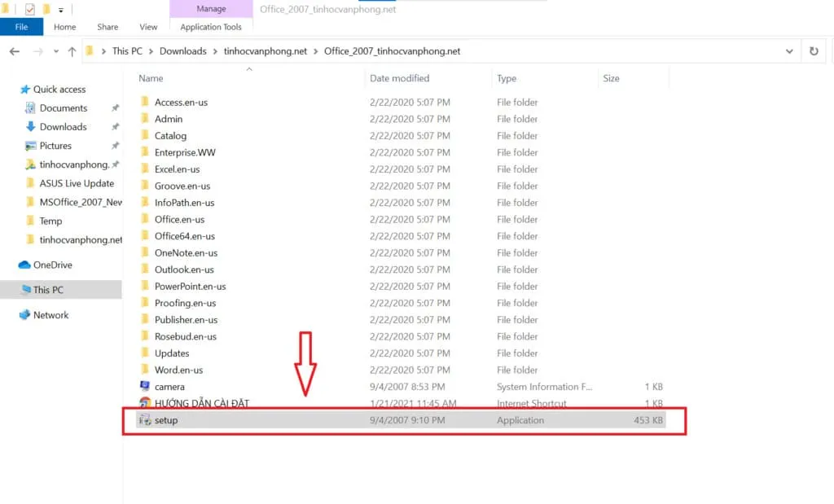Expand the chevron after This PC breadcrumb
This screenshot has height=504, width=834.
click(x=151, y=51)
